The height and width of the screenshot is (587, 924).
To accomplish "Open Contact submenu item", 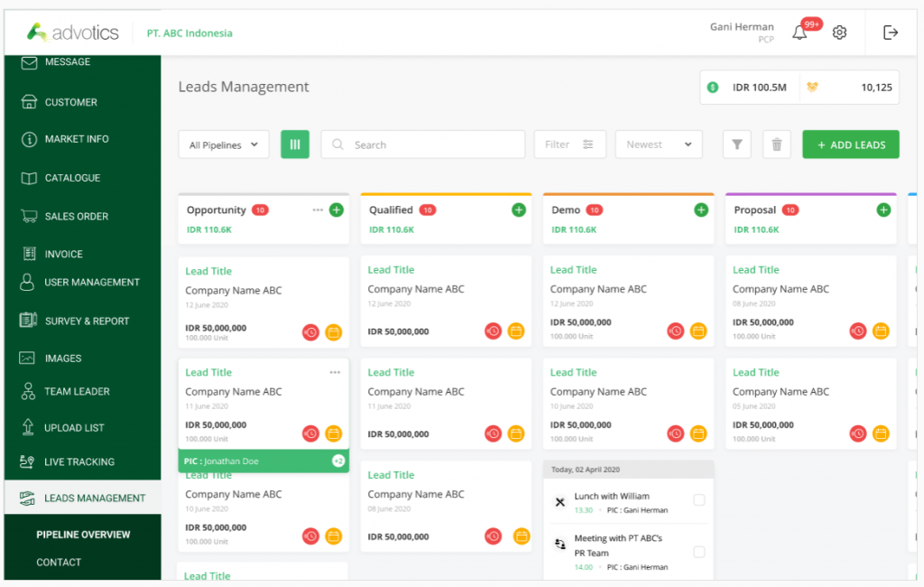I will click(x=59, y=563).
